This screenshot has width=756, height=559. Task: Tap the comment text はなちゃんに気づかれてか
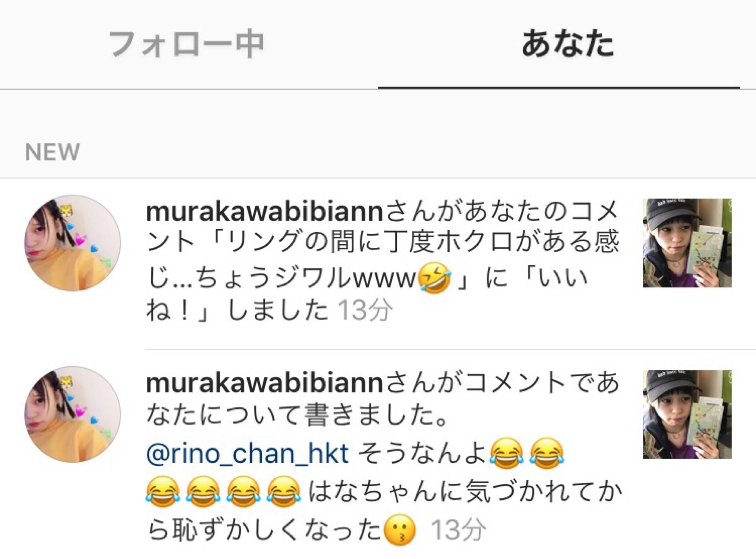[x=465, y=492]
